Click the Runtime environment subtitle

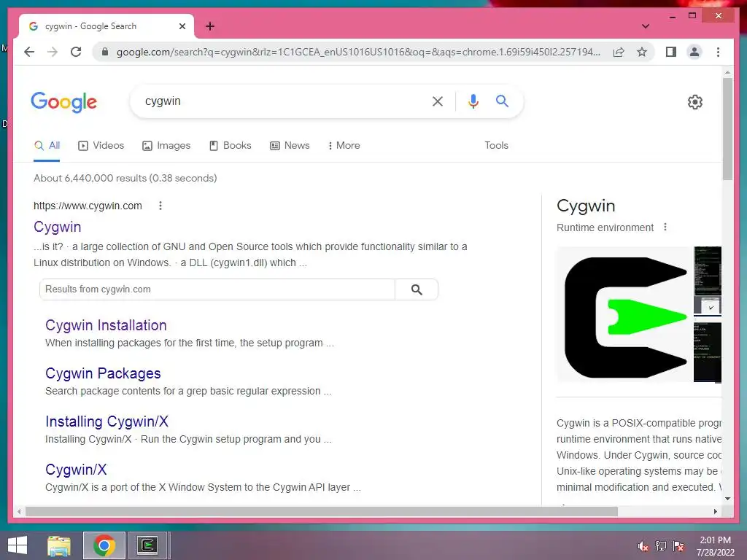(x=605, y=227)
